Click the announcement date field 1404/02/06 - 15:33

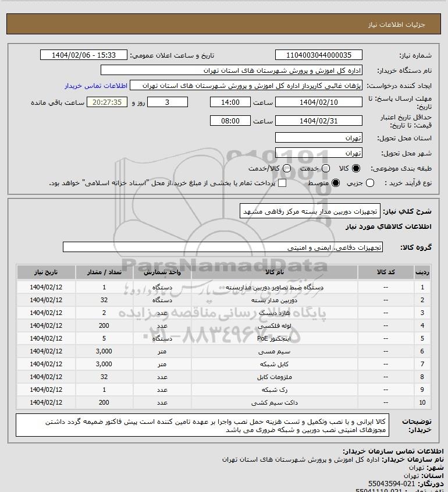(84, 55)
